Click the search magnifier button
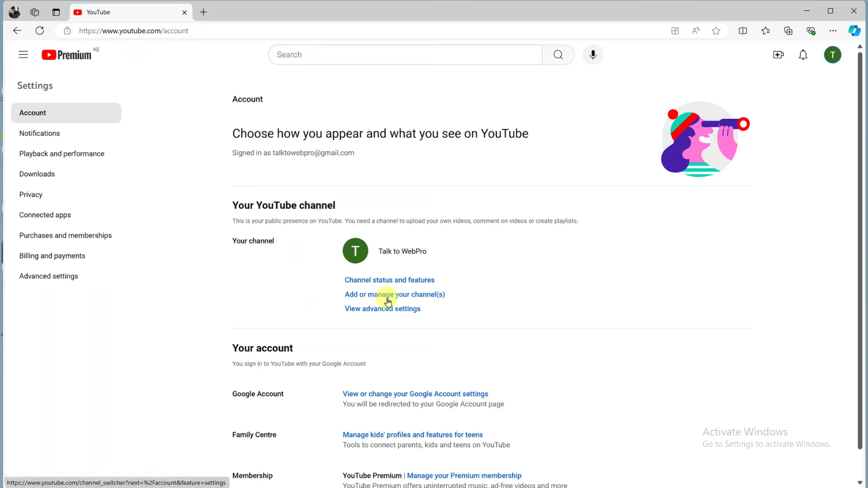Viewport: 868px width, 488px height. coord(558,55)
